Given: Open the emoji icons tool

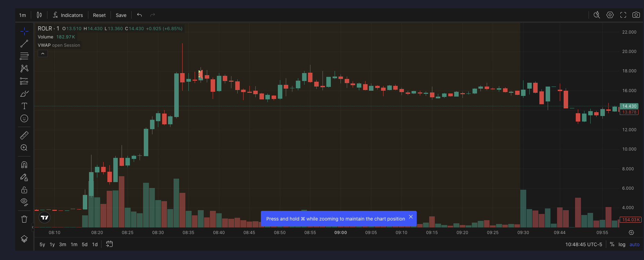Looking at the screenshot, I should click(x=24, y=118).
